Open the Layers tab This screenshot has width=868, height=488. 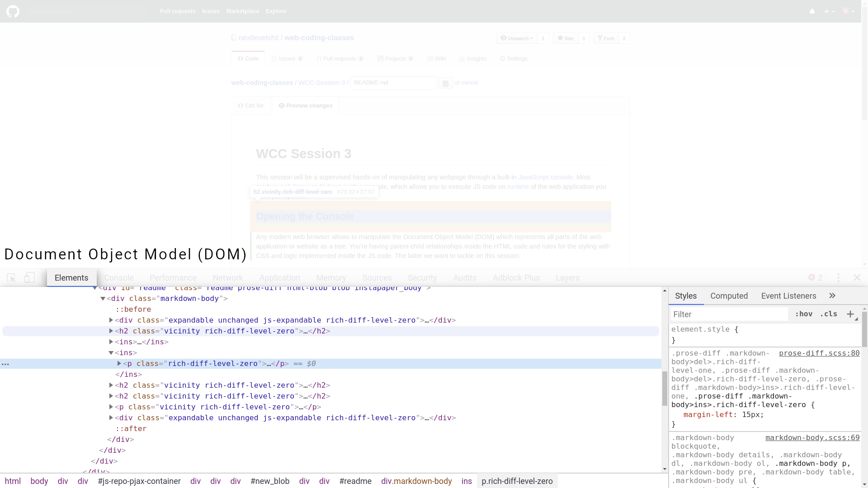[x=567, y=278]
